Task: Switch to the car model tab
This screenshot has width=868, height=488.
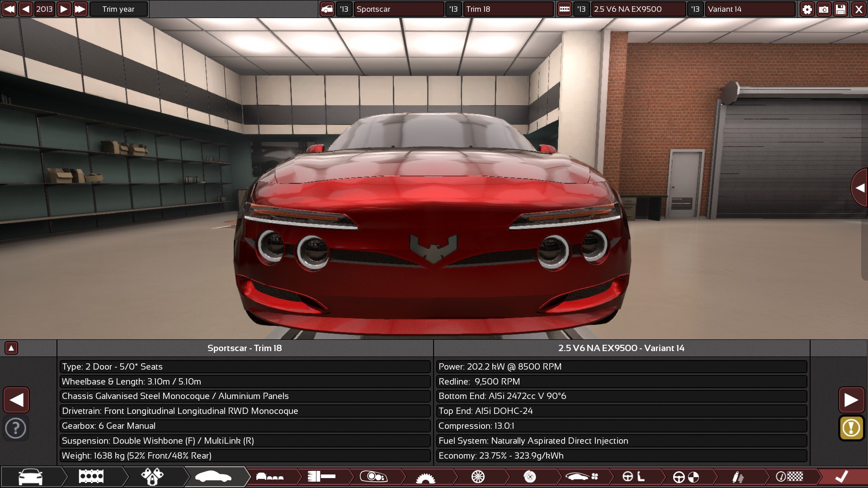Action: click(31, 477)
